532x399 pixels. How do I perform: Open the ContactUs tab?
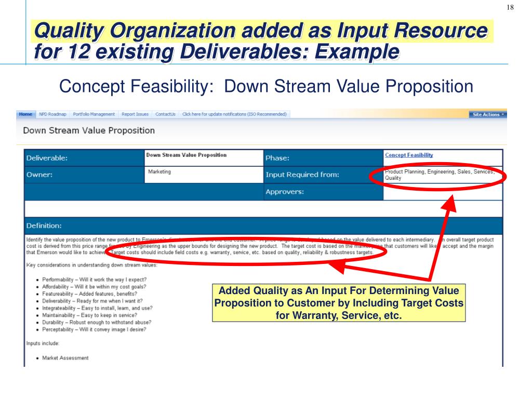(165, 114)
